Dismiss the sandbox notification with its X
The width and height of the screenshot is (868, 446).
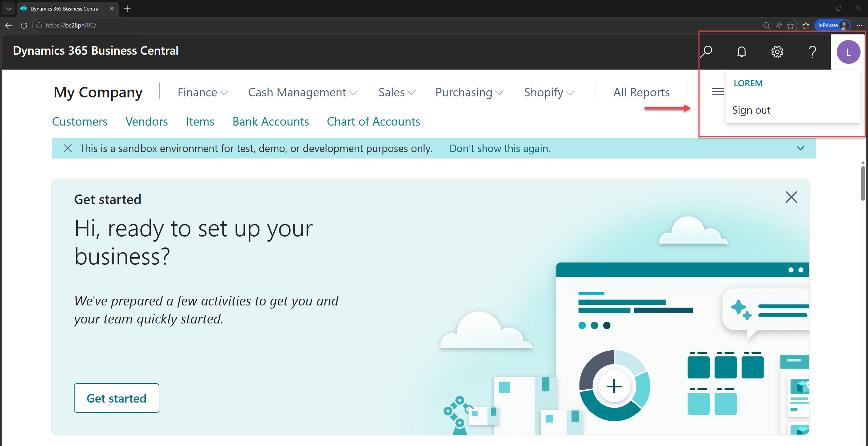(67, 148)
